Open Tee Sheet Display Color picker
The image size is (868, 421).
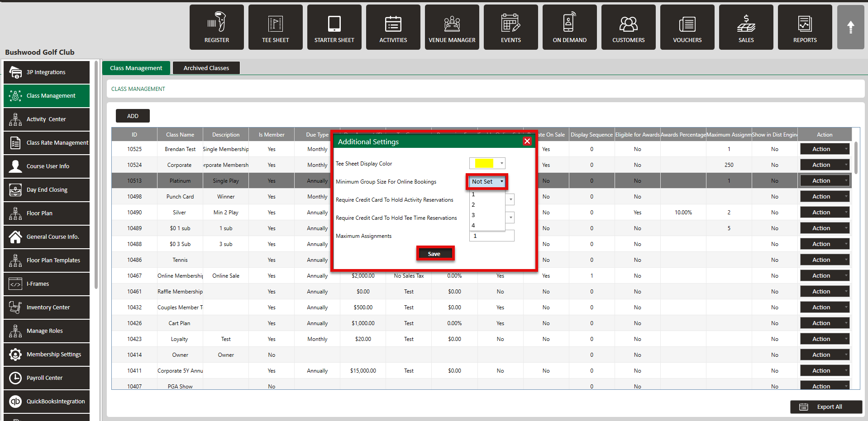pyautogui.click(x=487, y=163)
